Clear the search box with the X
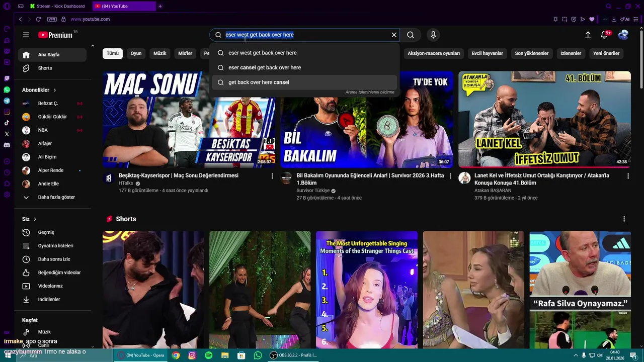This screenshot has width=644, height=362. click(x=394, y=35)
